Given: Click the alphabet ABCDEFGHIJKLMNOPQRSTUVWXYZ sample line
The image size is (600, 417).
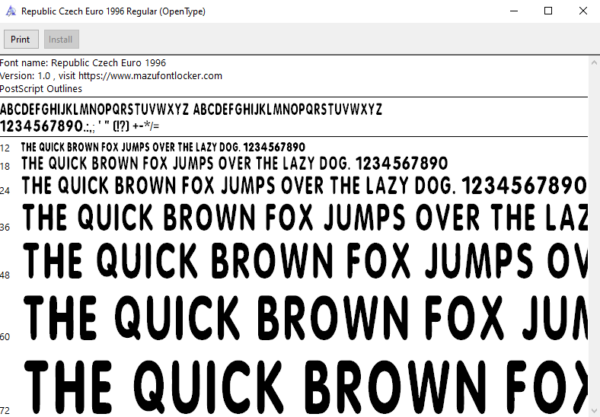Looking at the screenshot, I should 191,110.
